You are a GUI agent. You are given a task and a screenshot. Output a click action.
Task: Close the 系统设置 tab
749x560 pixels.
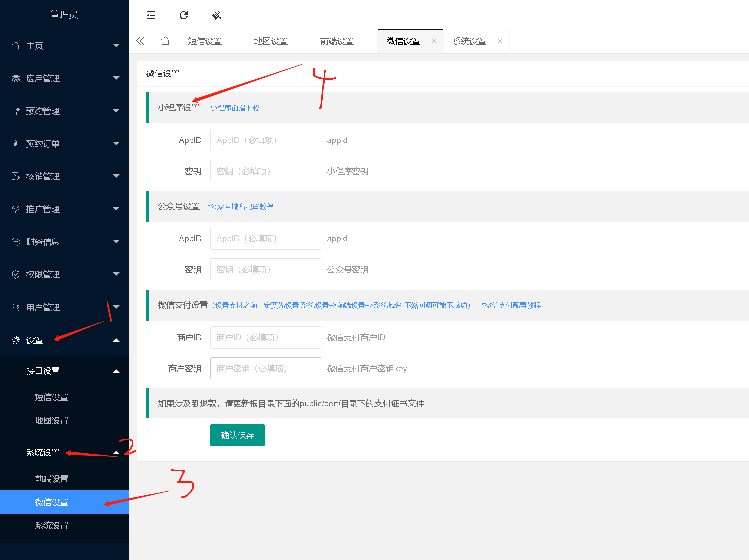pyautogui.click(x=499, y=41)
